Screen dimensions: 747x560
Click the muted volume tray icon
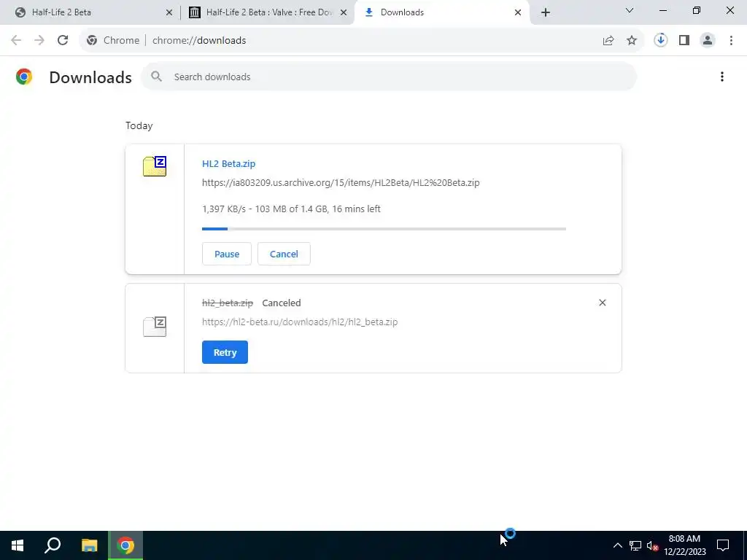point(652,545)
